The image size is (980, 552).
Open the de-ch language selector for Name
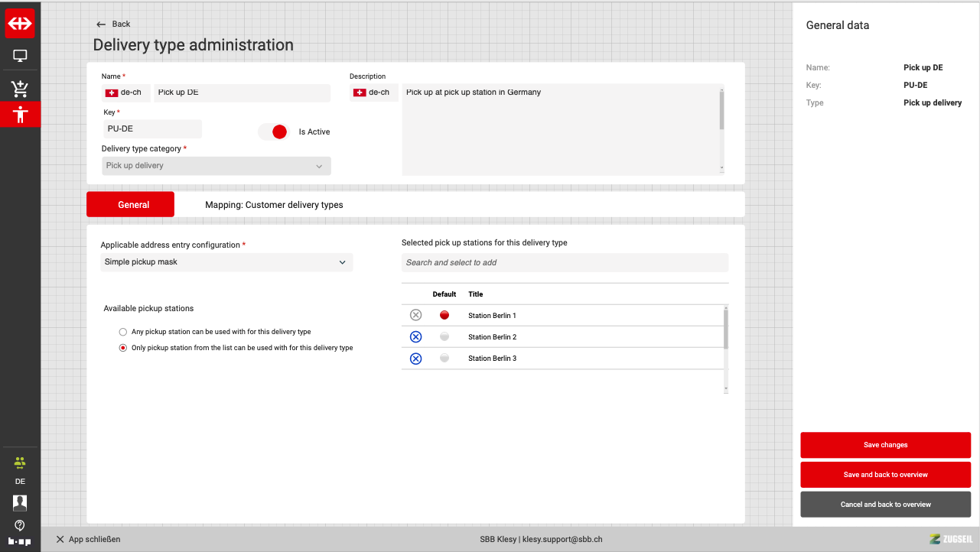tap(127, 93)
